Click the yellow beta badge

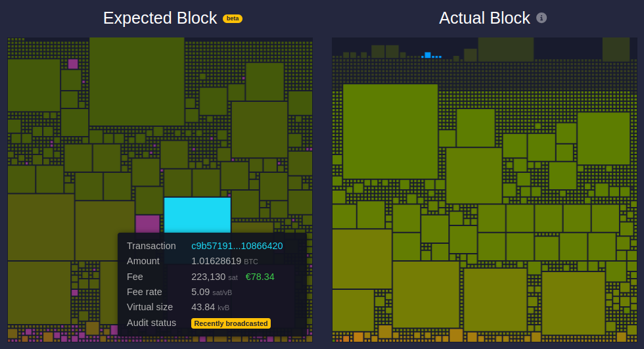click(x=233, y=18)
